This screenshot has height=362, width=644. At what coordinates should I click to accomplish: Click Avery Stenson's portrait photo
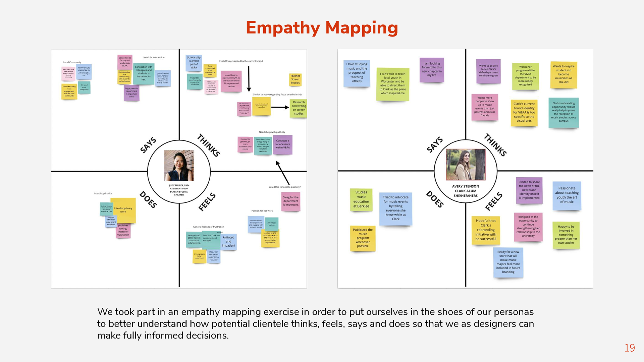point(466,165)
